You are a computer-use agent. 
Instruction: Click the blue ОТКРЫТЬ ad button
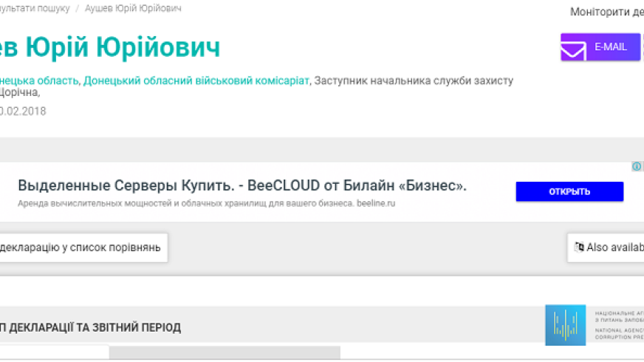click(x=569, y=191)
